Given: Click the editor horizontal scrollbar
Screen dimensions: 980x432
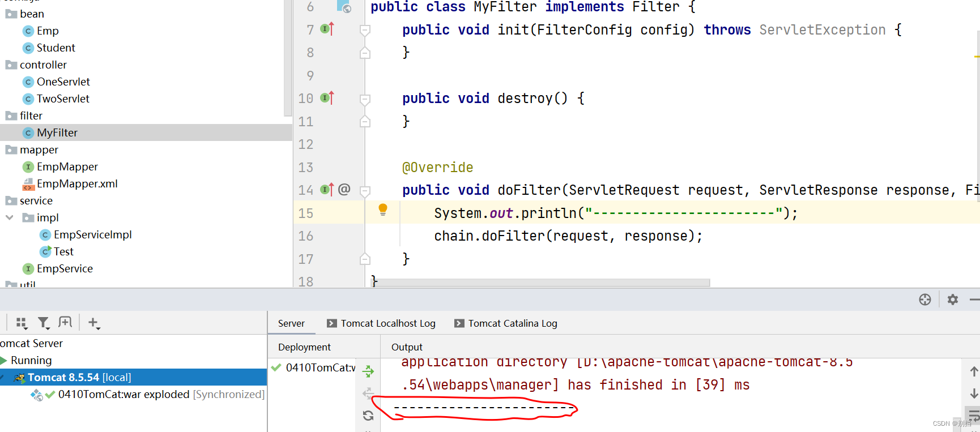Looking at the screenshot, I should (541, 282).
